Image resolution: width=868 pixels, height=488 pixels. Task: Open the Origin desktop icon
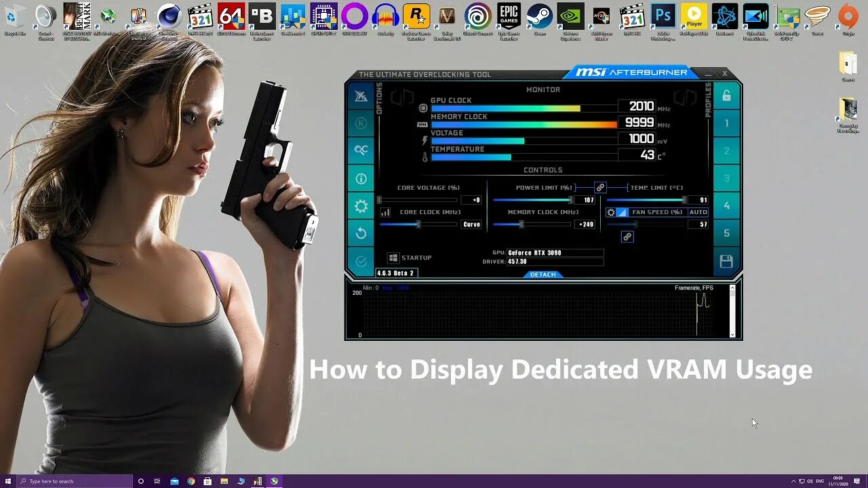[x=848, y=19]
